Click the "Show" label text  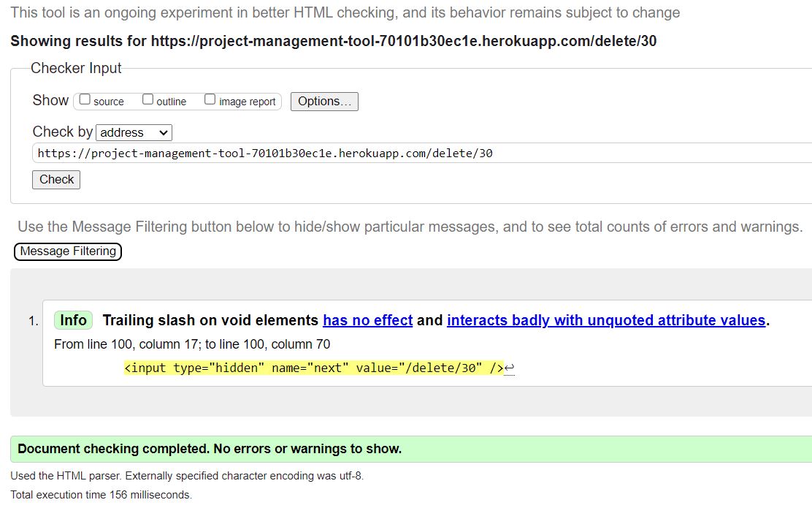[x=49, y=100]
